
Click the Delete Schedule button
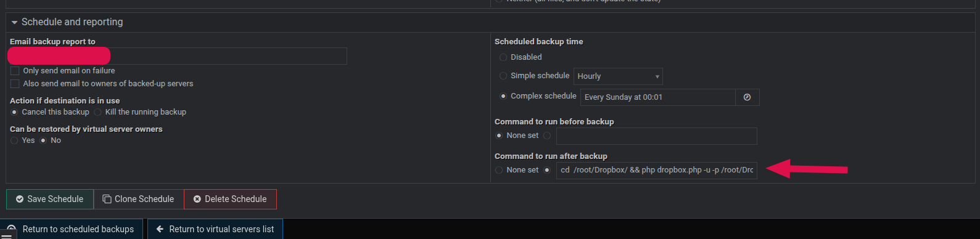(x=230, y=199)
